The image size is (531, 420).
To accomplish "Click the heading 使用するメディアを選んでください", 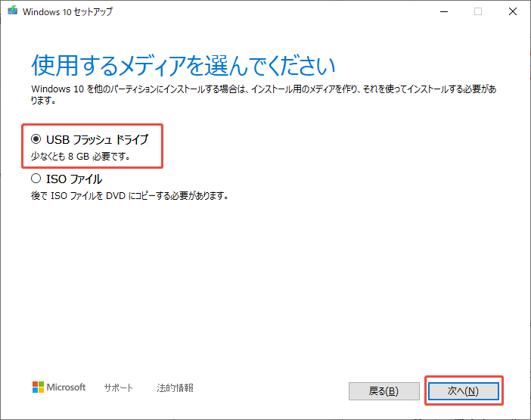I will click(183, 65).
